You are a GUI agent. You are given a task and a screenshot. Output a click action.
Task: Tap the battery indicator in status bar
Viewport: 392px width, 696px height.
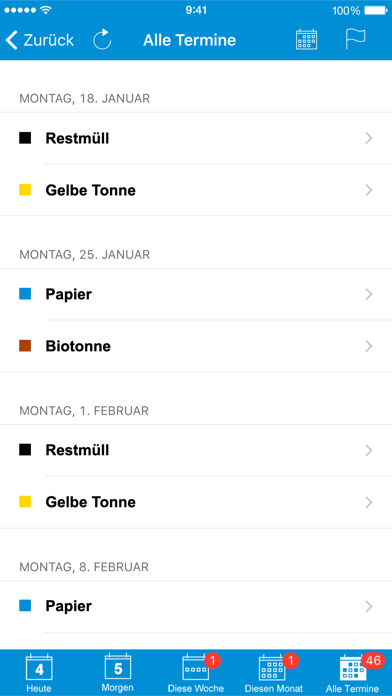[x=376, y=10]
